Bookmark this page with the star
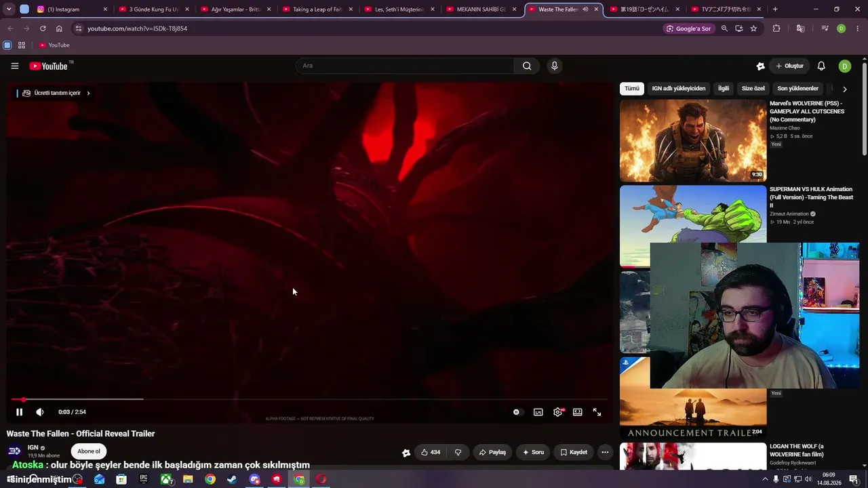This screenshot has height=488, width=868. [x=753, y=28]
